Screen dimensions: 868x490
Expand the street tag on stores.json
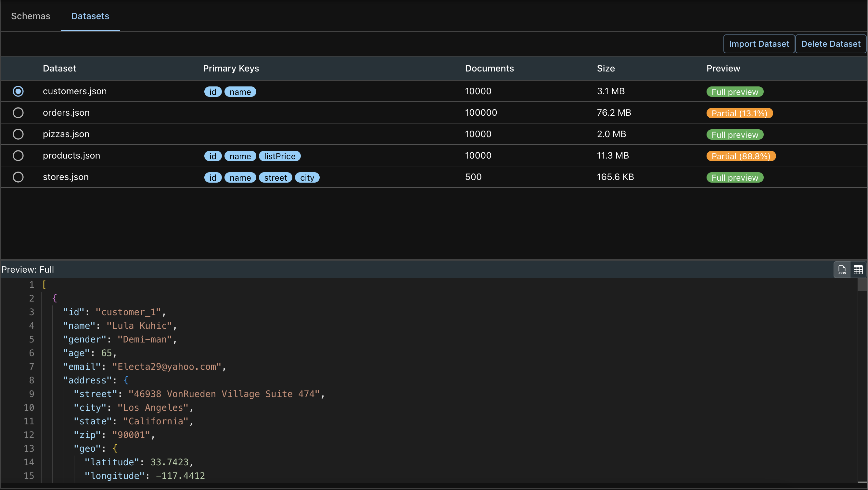click(x=276, y=177)
